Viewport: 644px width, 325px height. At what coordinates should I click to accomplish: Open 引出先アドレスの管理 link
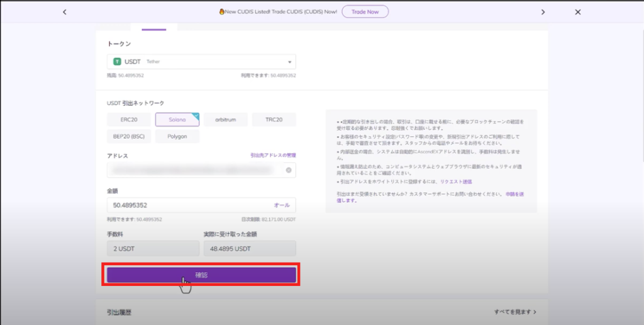click(x=273, y=156)
